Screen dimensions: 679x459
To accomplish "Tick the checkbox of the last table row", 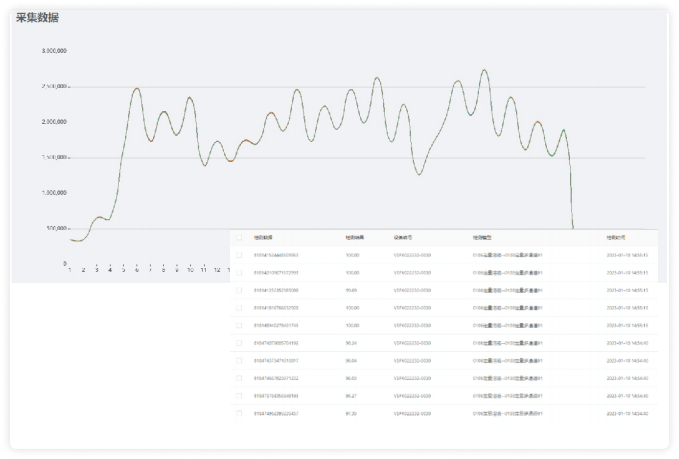I will 238,413.
